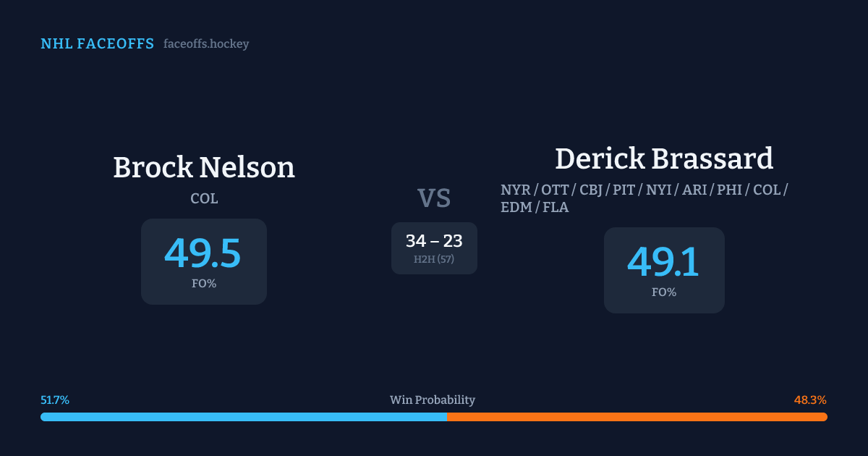Select the Brock Nelson player name
The image size is (868, 456).
click(x=204, y=167)
